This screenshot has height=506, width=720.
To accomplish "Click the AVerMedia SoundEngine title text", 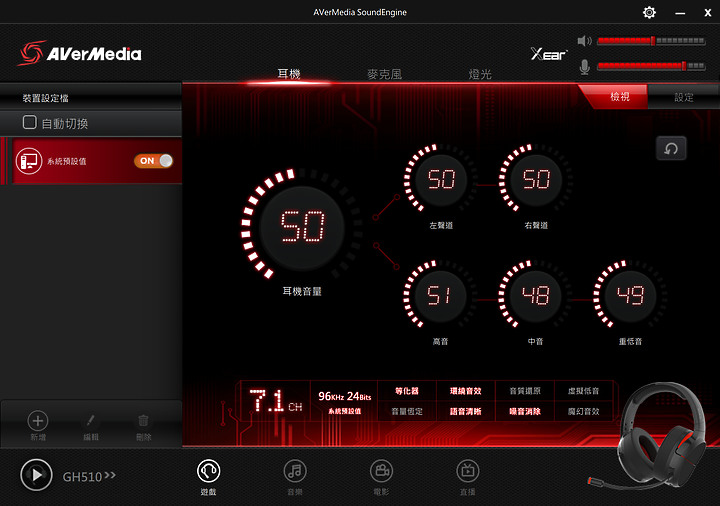I will (360, 12).
